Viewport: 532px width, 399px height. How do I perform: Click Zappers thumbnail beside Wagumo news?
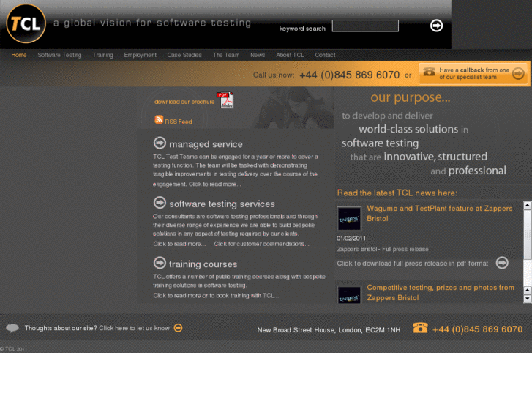pyautogui.click(x=349, y=219)
